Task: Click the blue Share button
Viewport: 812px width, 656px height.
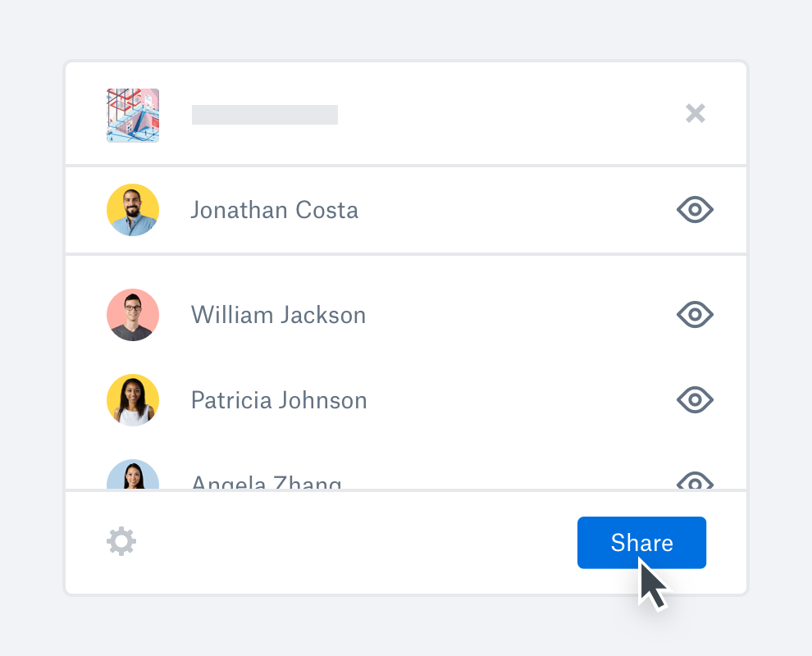Action: click(x=641, y=543)
